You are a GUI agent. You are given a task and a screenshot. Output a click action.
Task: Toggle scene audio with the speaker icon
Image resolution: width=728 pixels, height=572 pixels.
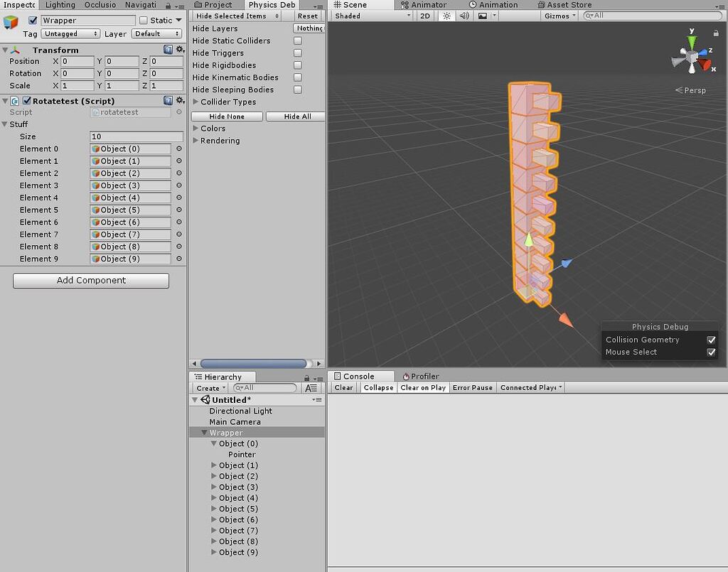(465, 15)
